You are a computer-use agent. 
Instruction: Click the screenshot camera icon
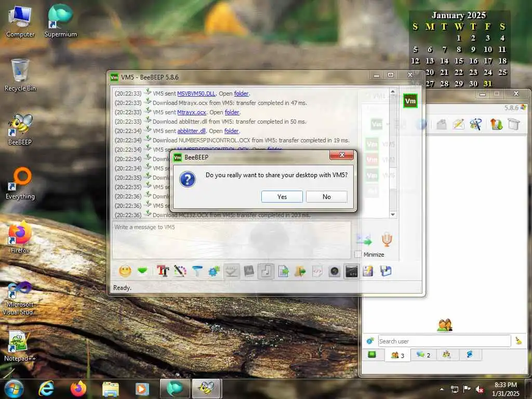(x=334, y=271)
